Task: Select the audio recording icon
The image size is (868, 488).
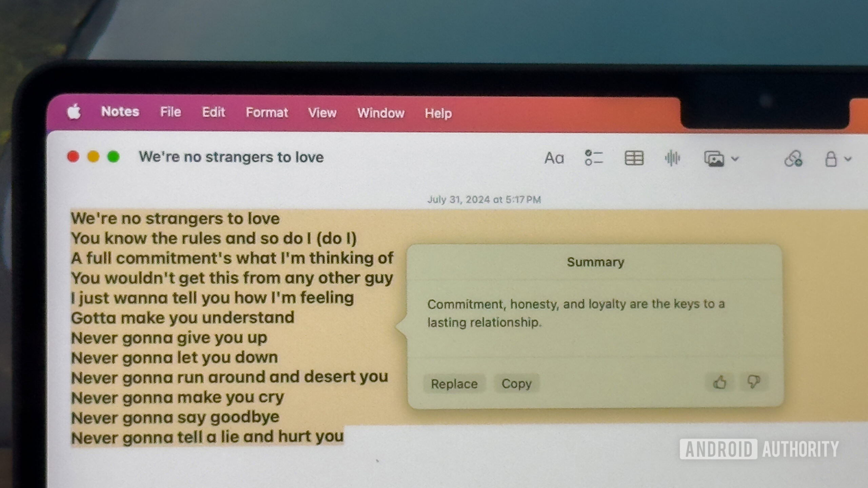Action: click(672, 159)
